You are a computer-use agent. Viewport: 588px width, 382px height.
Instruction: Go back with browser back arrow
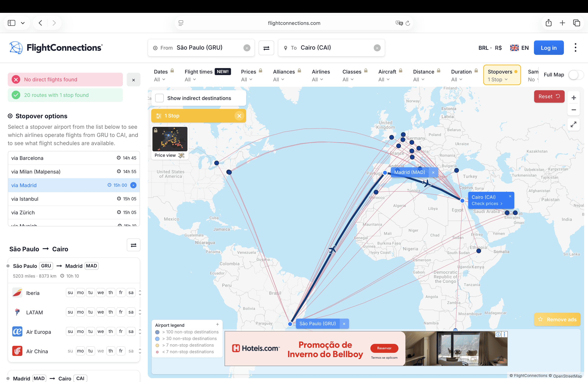pos(40,23)
